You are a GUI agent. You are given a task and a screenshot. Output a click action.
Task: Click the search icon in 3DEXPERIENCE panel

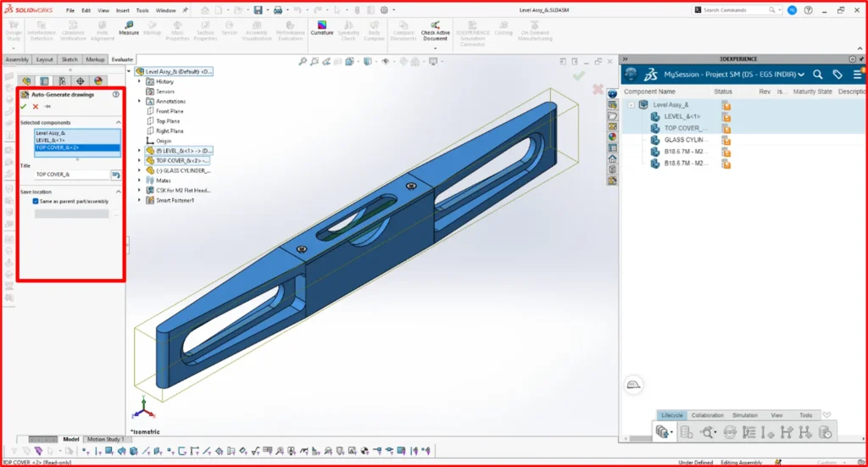pos(818,75)
